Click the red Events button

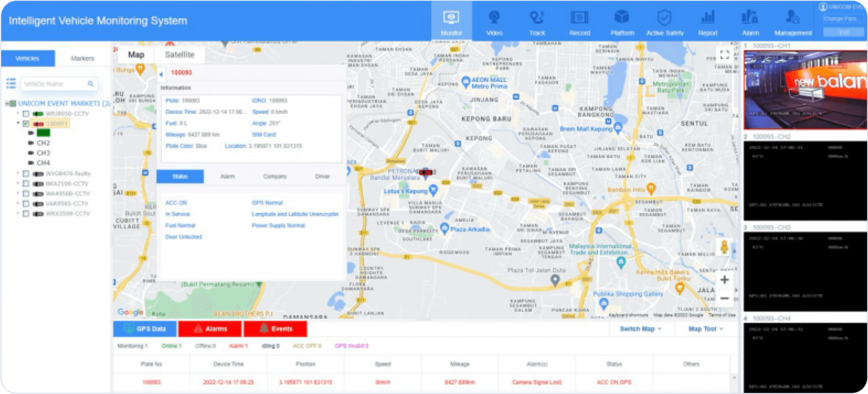275,329
